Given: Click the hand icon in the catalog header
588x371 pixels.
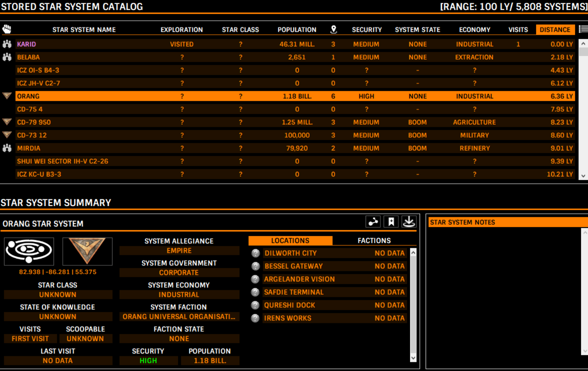Looking at the screenshot, I should click(7, 29).
